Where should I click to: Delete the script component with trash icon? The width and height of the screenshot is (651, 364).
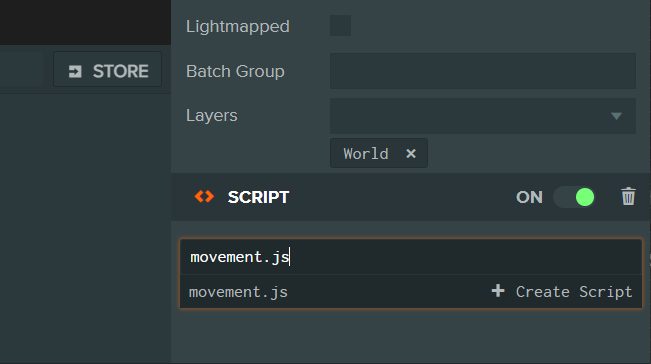(628, 196)
